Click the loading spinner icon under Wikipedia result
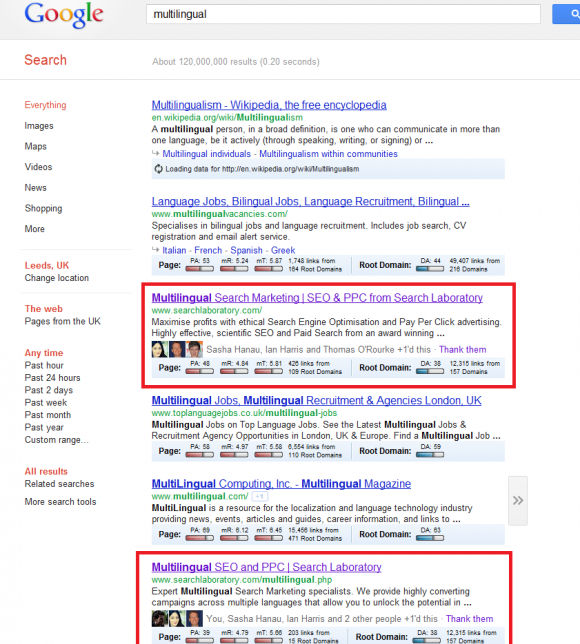This screenshot has width=580, height=644. [x=159, y=169]
